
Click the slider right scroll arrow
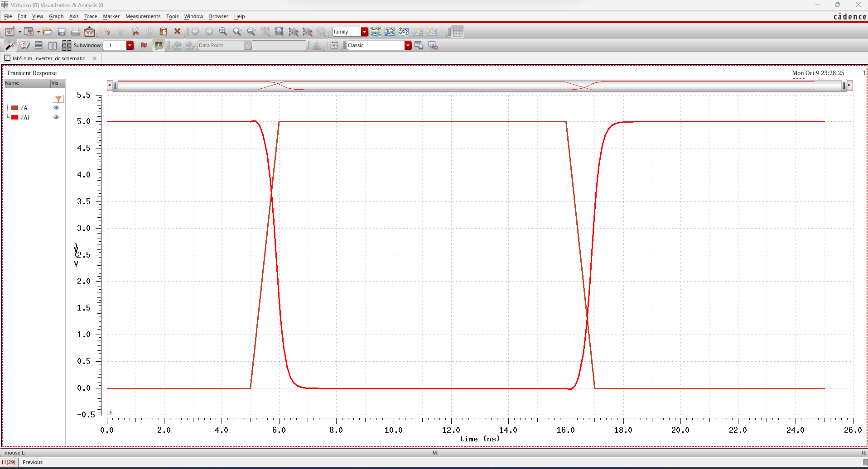[x=849, y=85]
